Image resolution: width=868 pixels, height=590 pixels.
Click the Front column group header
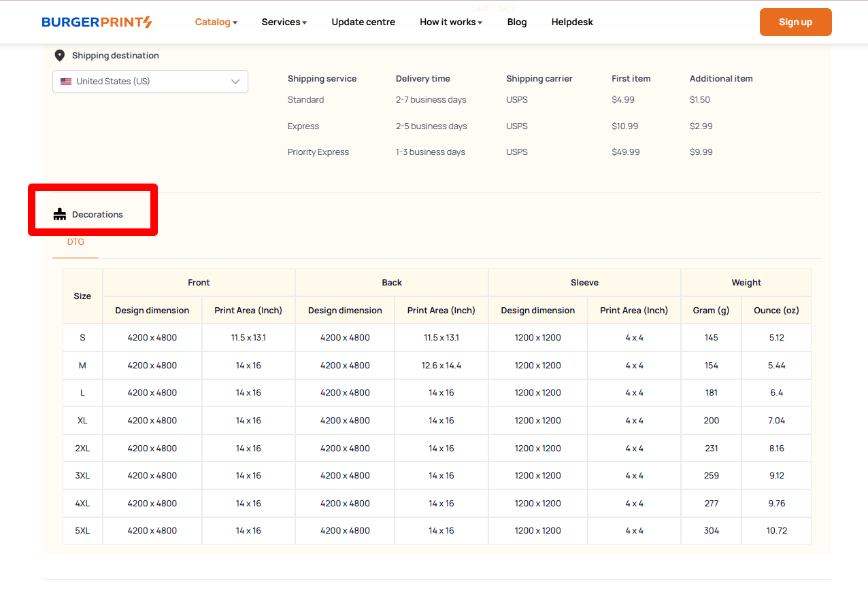pyautogui.click(x=199, y=283)
